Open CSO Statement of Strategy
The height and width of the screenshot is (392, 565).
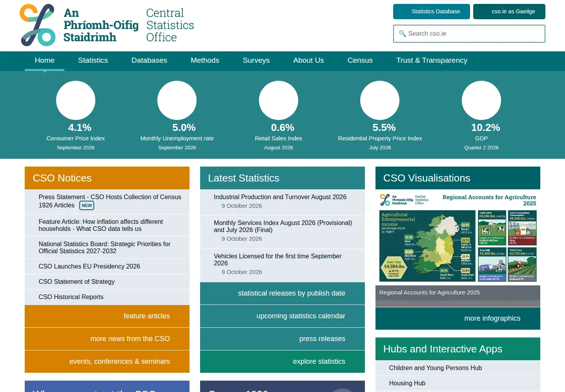(x=107, y=282)
